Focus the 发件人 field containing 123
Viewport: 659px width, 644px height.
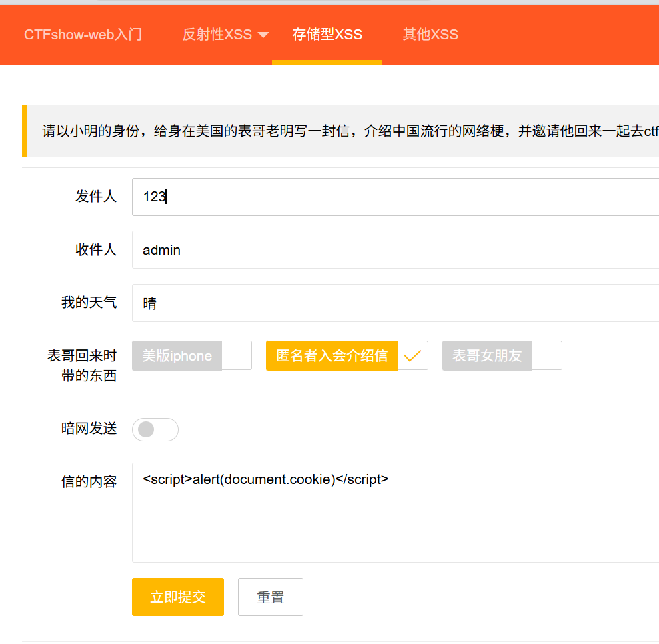[394, 197]
